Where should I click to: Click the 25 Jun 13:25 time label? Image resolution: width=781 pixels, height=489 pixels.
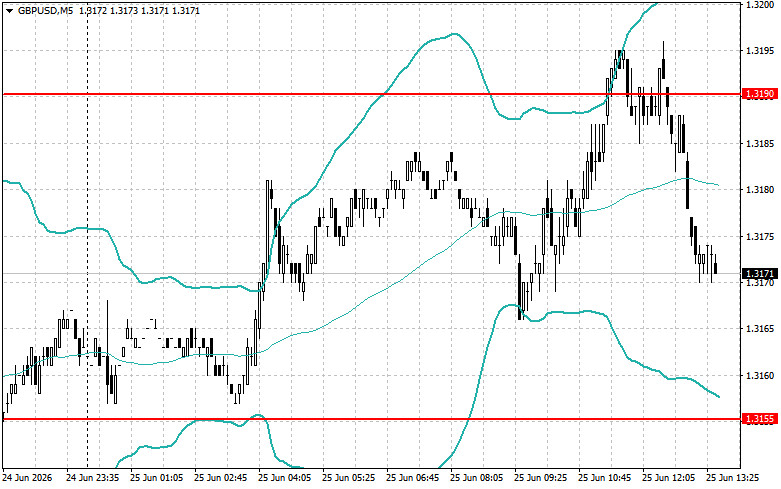pos(733,478)
